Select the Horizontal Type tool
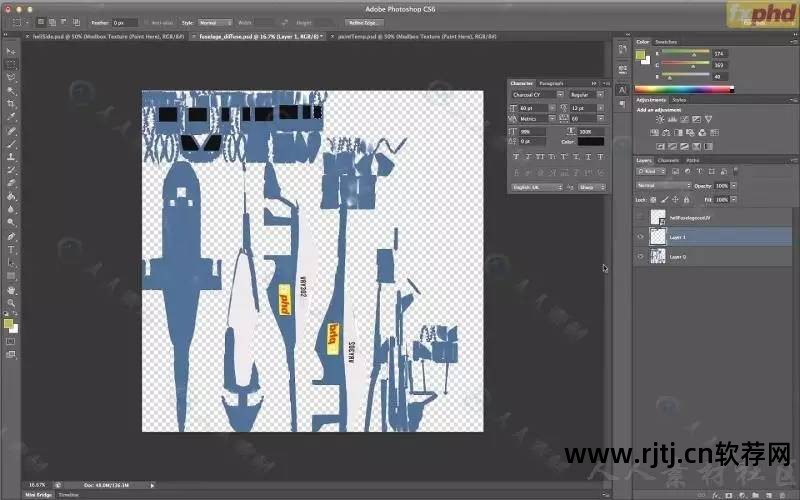Viewport: 800px width, 500px height. coord(11,250)
